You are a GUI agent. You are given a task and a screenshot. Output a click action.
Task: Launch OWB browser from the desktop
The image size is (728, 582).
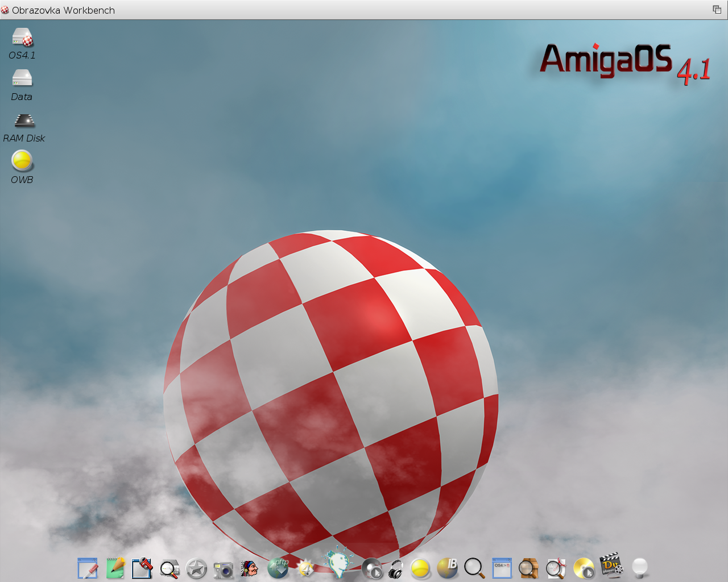click(x=22, y=161)
